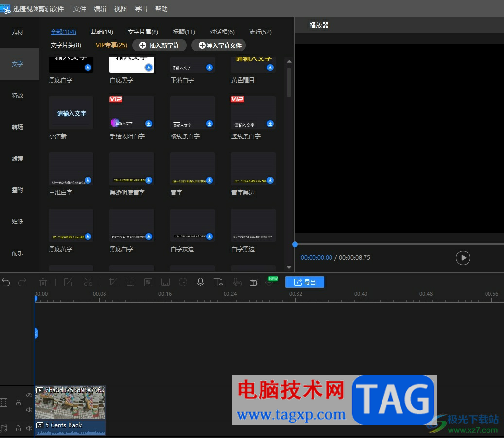Select the 标题(11) category
504x438 pixels.
click(184, 32)
